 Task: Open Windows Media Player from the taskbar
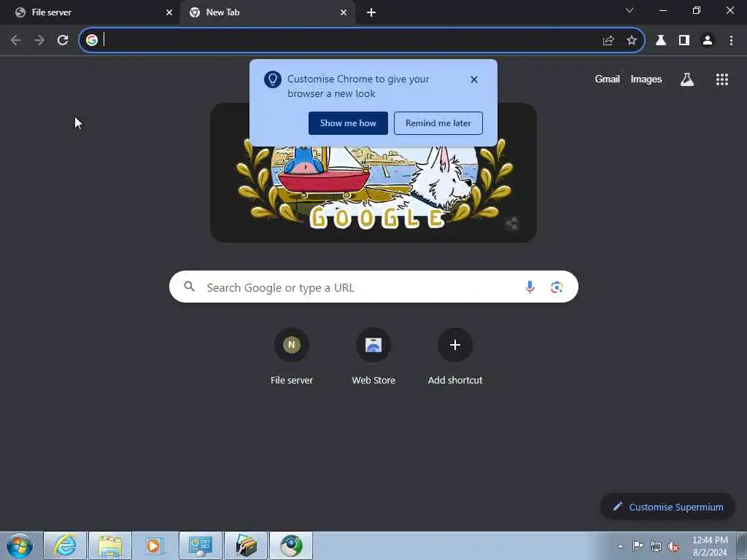[x=155, y=545]
